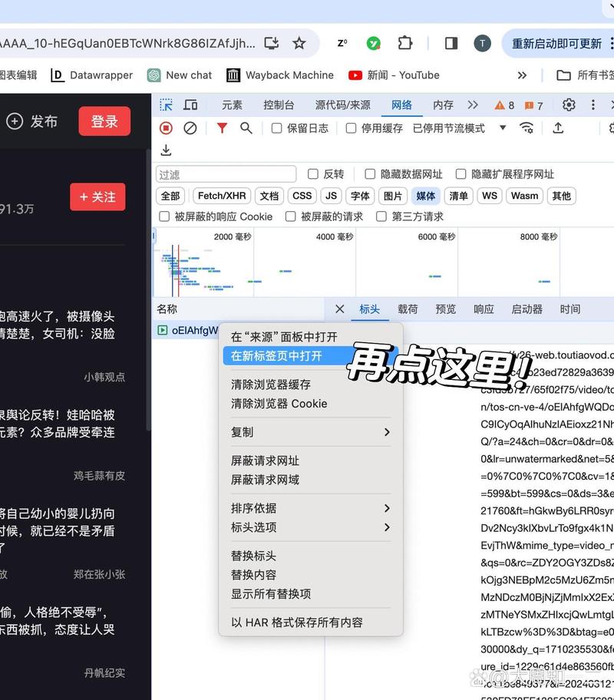
Task: Check the 隐藏数据网址 checkbox
Action: tap(370, 174)
